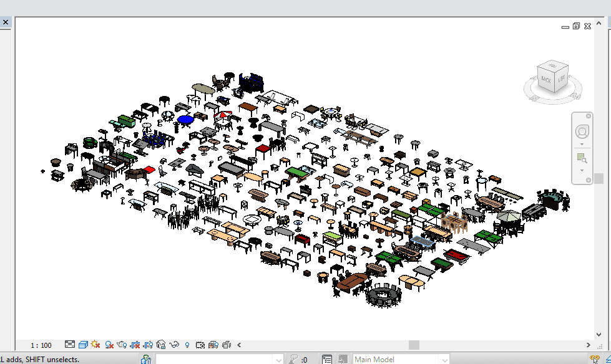
Task: Click the 1 : 100 view scale
Action: tap(41, 345)
